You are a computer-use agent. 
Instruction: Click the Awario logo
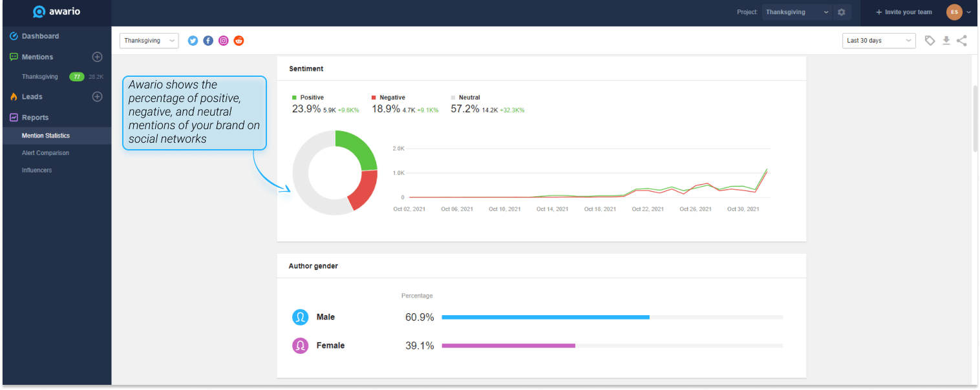click(x=56, y=12)
